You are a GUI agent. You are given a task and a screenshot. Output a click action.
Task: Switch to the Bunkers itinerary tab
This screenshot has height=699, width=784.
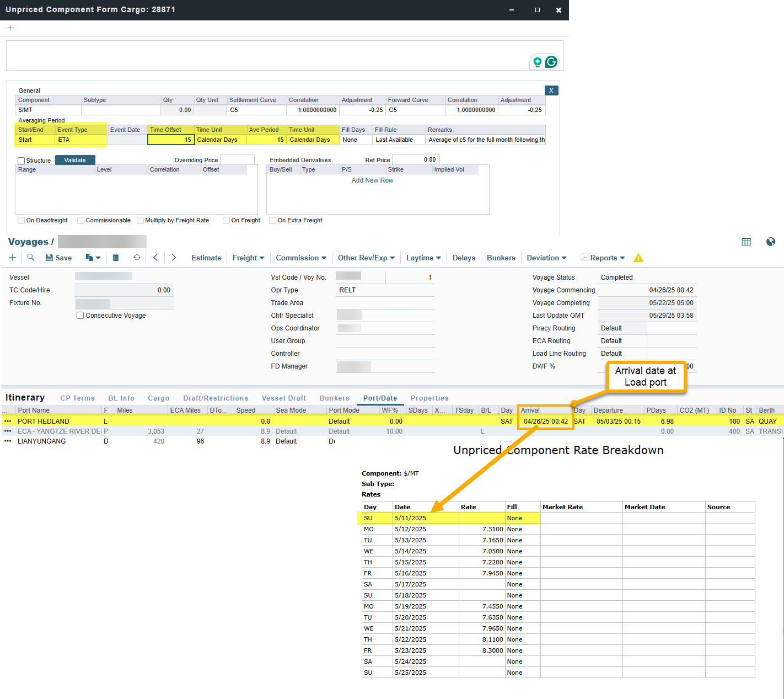click(x=335, y=398)
